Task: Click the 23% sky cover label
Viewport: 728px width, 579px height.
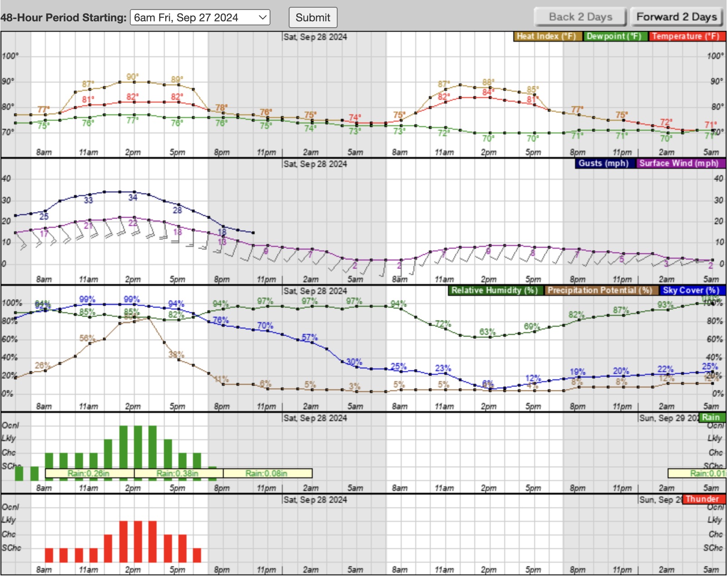Action: pyautogui.click(x=443, y=368)
